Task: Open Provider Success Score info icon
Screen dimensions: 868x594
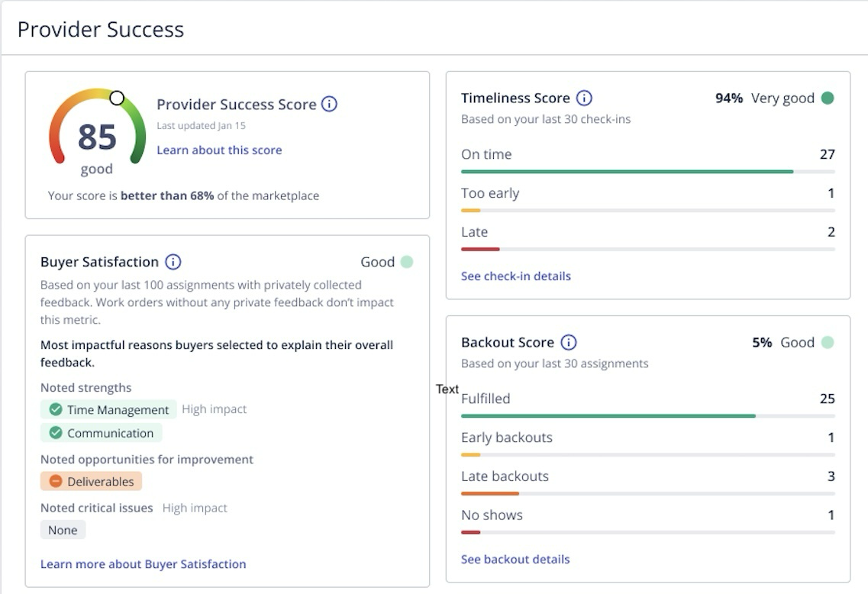Action: [329, 104]
